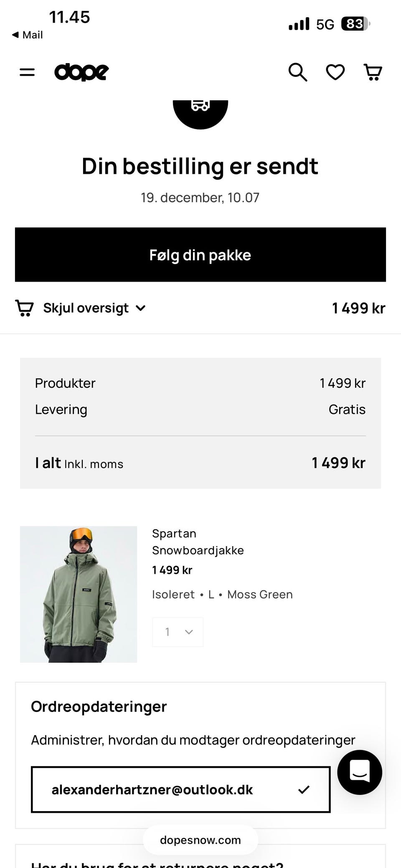Open the Spartan Snowboardjakke product title
401x868 pixels.
click(198, 542)
